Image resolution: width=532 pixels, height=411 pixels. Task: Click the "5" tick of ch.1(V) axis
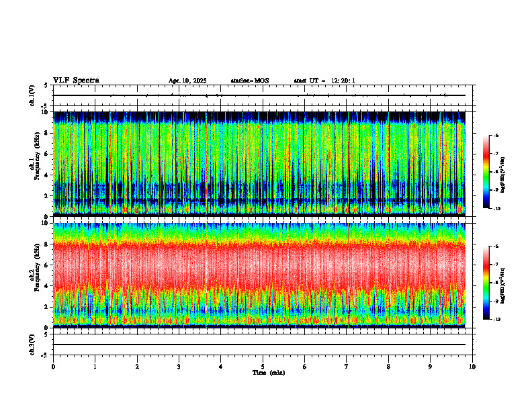coord(46,85)
